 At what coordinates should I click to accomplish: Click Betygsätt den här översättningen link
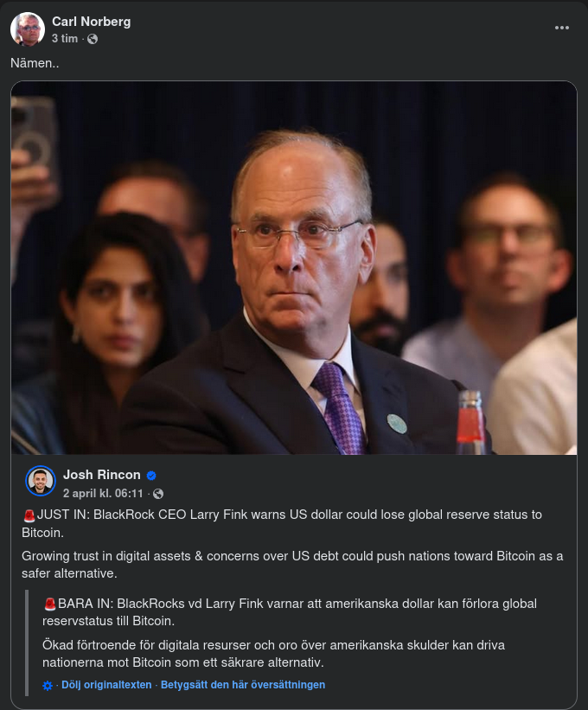coord(243,685)
